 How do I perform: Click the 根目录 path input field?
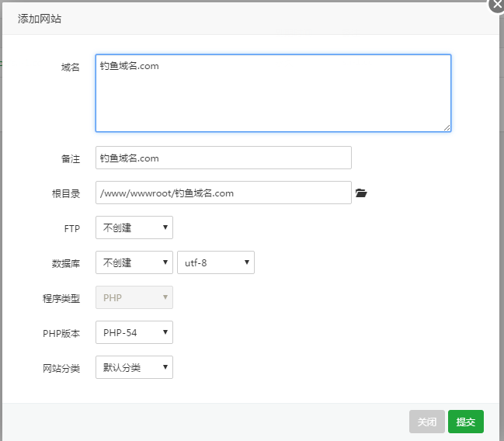point(223,193)
